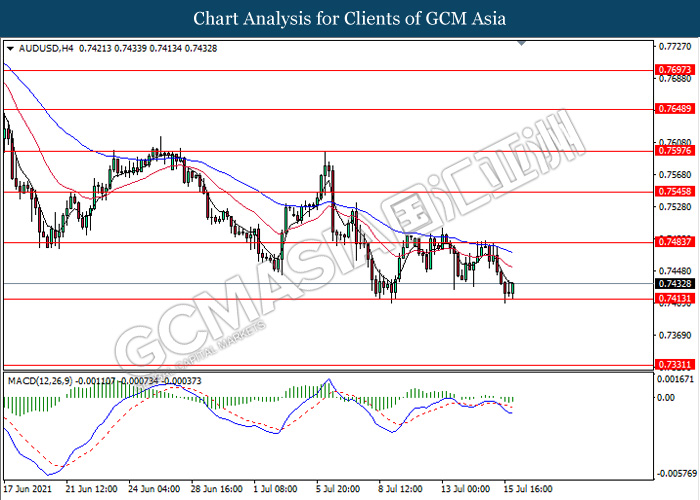The height and width of the screenshot is (500, 700).
Task: Click the MACD scale -0.005769 value
Action: tap(676, 473)
